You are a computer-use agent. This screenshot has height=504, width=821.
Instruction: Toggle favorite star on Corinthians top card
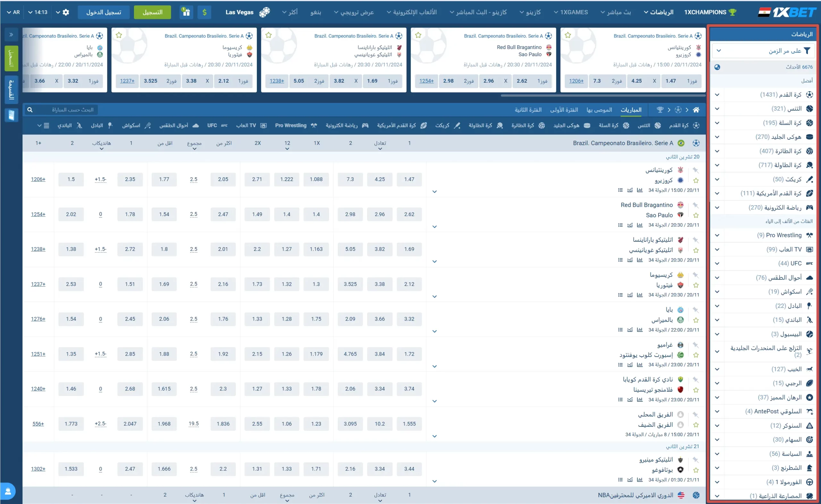click(568, 35)
